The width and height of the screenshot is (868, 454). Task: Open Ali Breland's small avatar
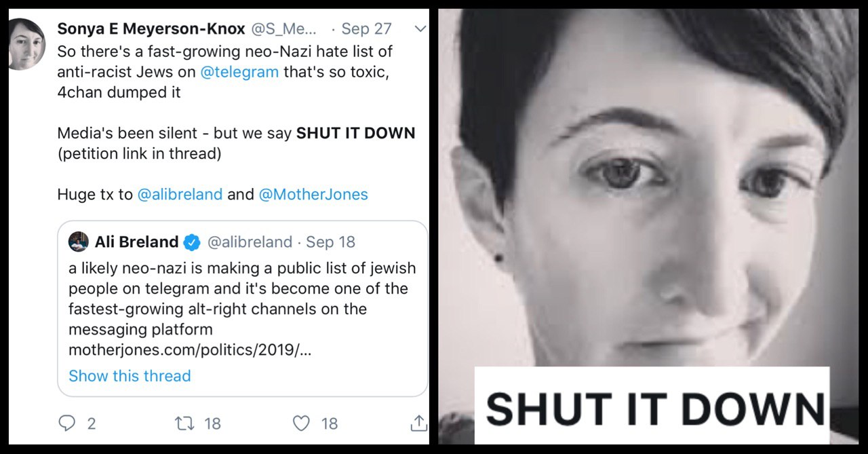pyautogui.click(x=79, y=242)
